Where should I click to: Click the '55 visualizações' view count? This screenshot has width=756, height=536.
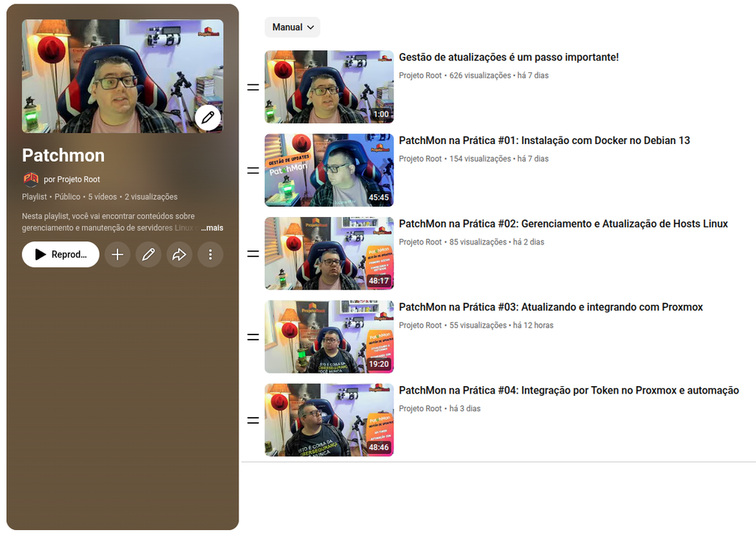click(x=478, y=326)
